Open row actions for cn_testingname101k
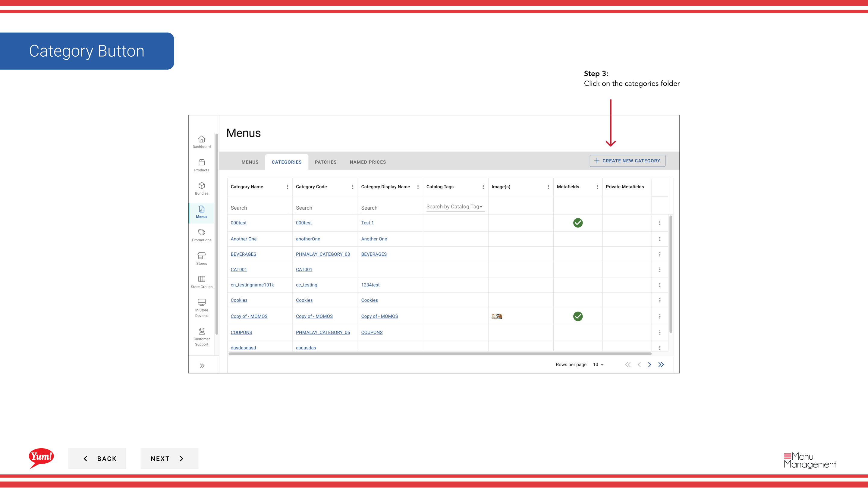 tap(660, 285)
